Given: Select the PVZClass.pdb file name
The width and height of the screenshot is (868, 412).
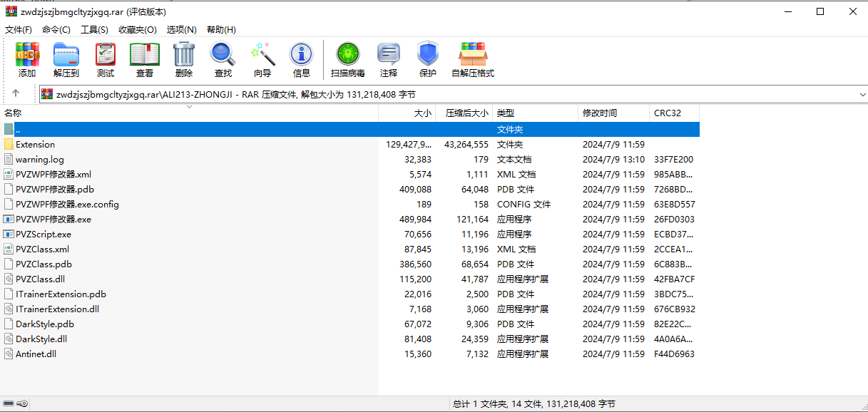Looking at the screenshot, I should (x=44, y=264).
